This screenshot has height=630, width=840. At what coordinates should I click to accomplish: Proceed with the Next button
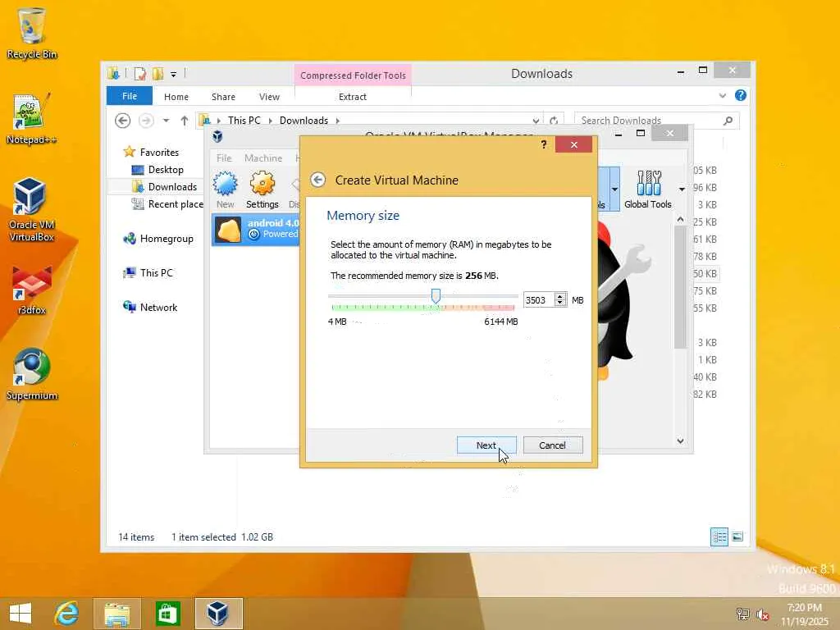pos(486,445)
